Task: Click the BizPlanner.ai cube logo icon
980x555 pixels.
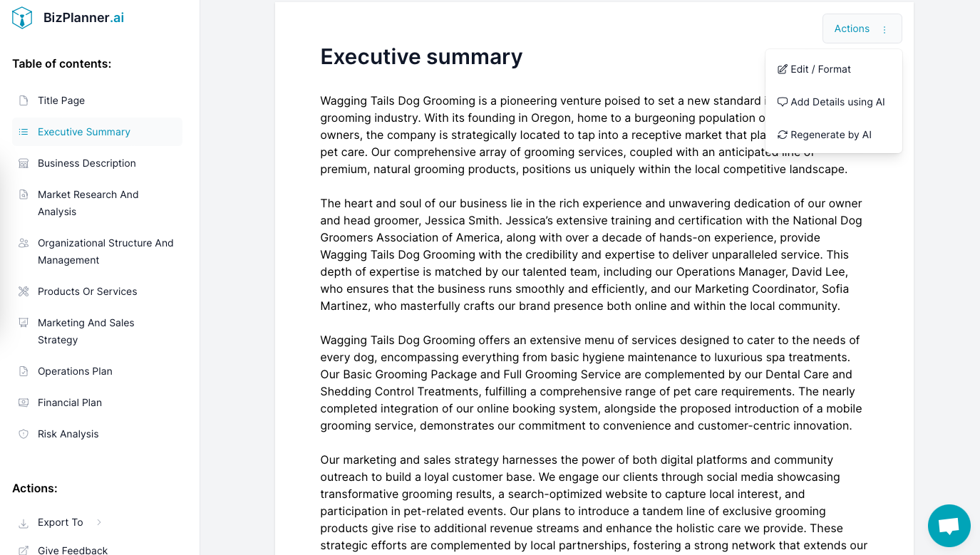Action: (22, 17)
